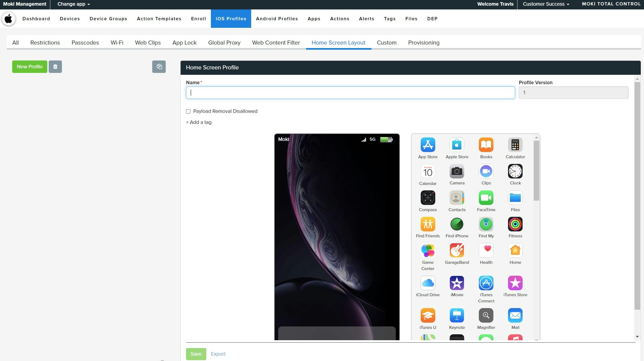Screen dimensions: 644x361
Task: Click the Apple logo in the navigation bar
Action: (x=8, y=18)
